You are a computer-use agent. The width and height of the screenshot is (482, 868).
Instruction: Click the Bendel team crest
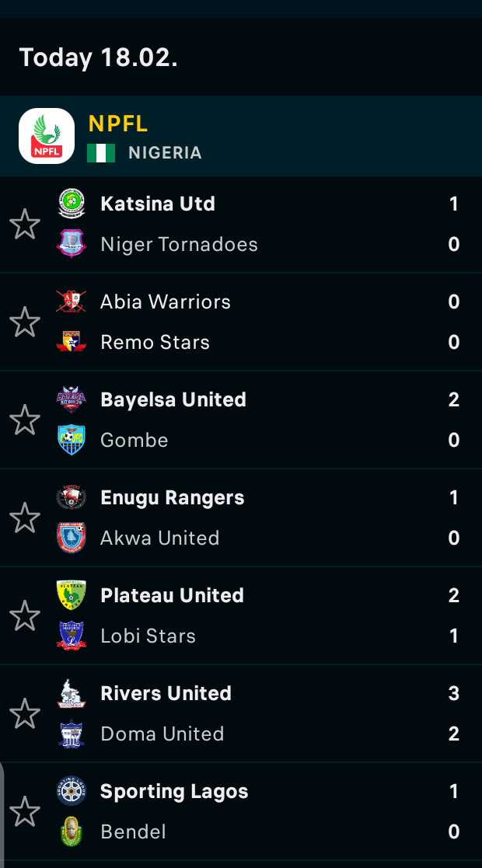[72, 831]
